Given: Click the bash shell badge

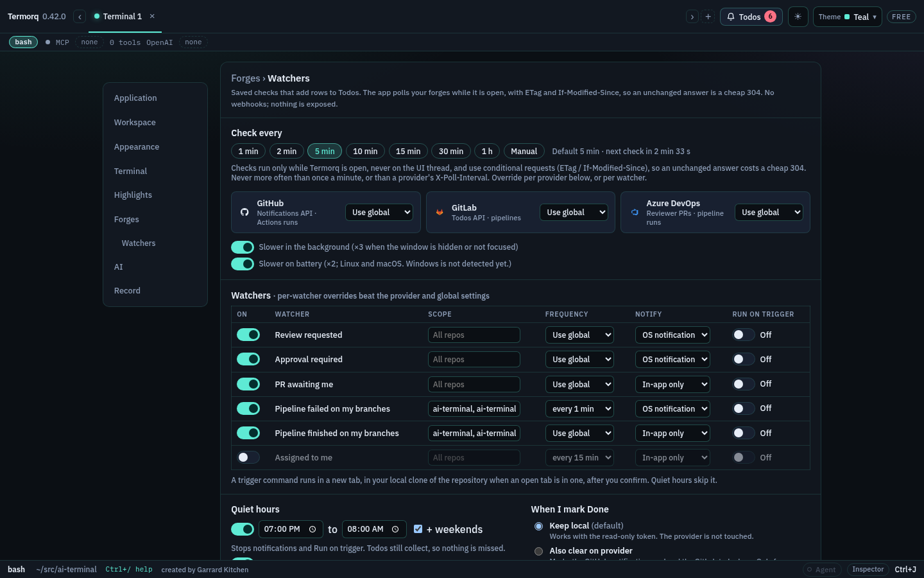Looking at the screenshot, I should (23, 42).
